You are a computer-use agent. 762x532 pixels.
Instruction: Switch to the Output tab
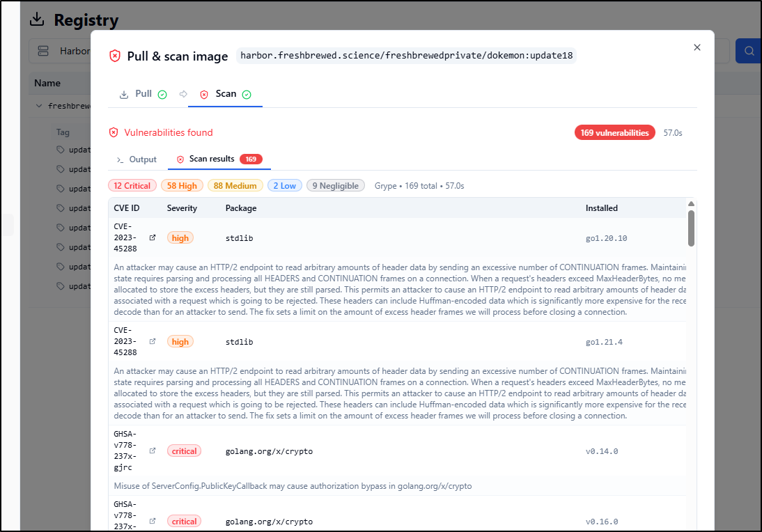tap(137, 159)
